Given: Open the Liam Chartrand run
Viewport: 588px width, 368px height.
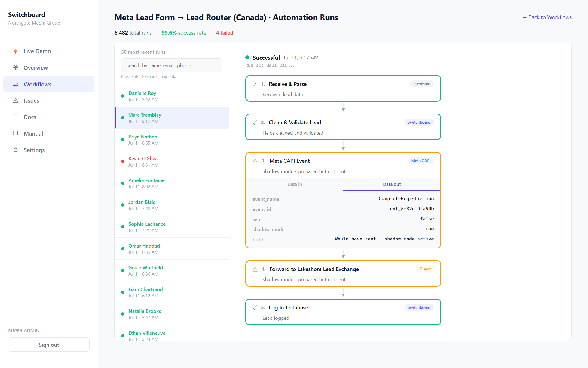Looking at the screenshot, I should (172, 292).
